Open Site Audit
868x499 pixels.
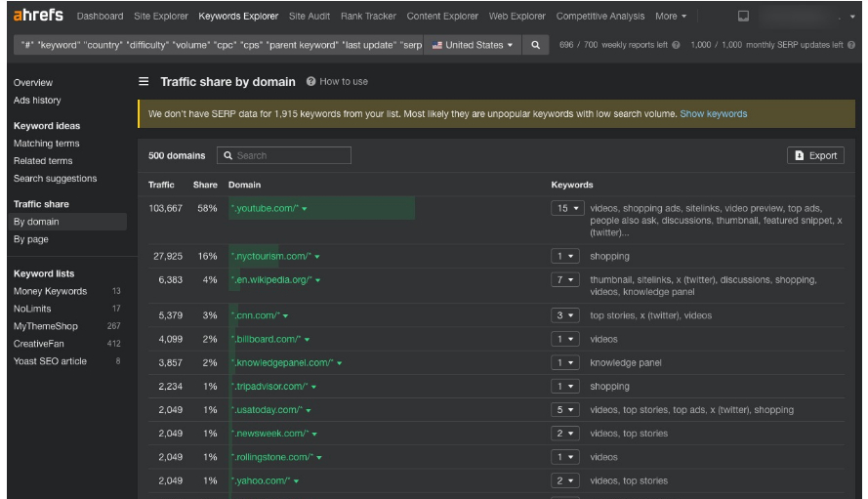pos(310,16)
